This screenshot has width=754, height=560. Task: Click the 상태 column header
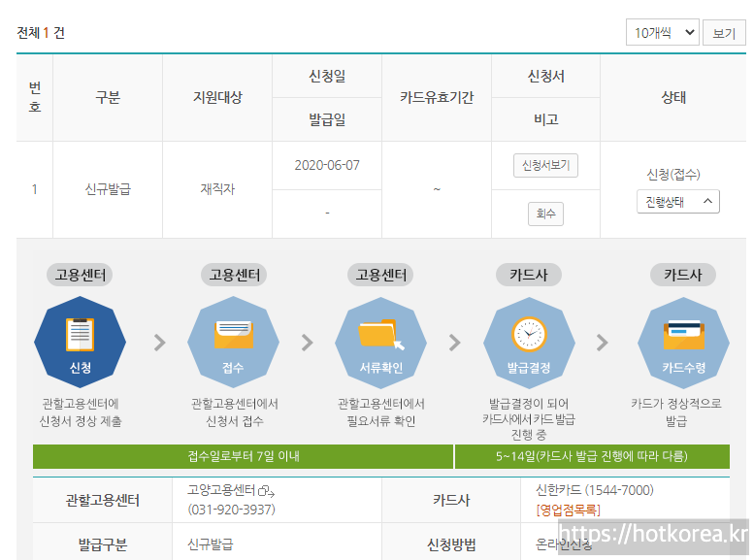coord(673,97)
